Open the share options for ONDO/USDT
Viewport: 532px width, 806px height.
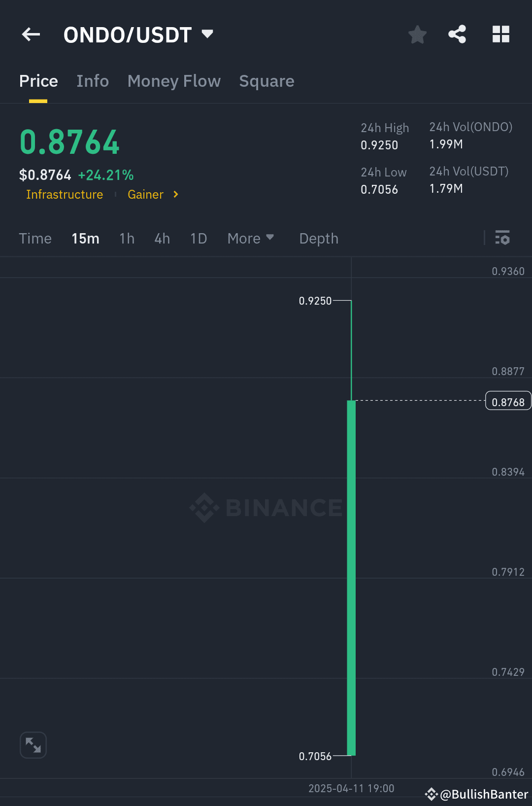[457, 35]
